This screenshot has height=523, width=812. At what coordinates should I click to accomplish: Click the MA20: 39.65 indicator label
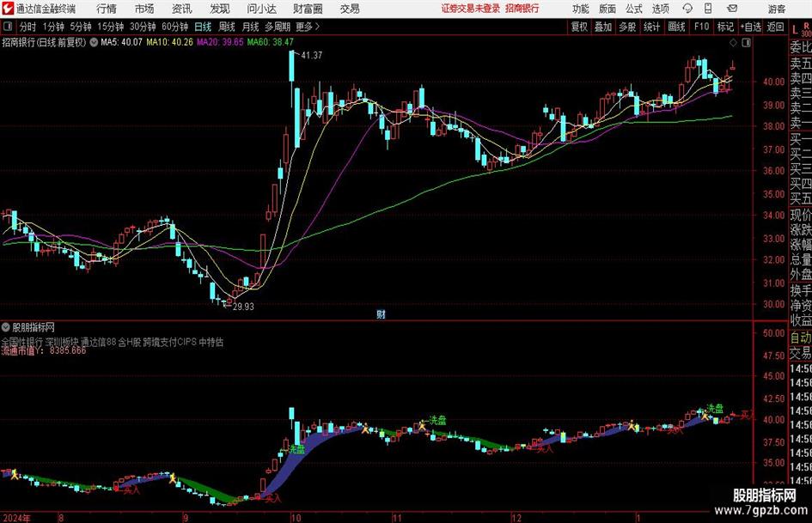tap(220, 42)
